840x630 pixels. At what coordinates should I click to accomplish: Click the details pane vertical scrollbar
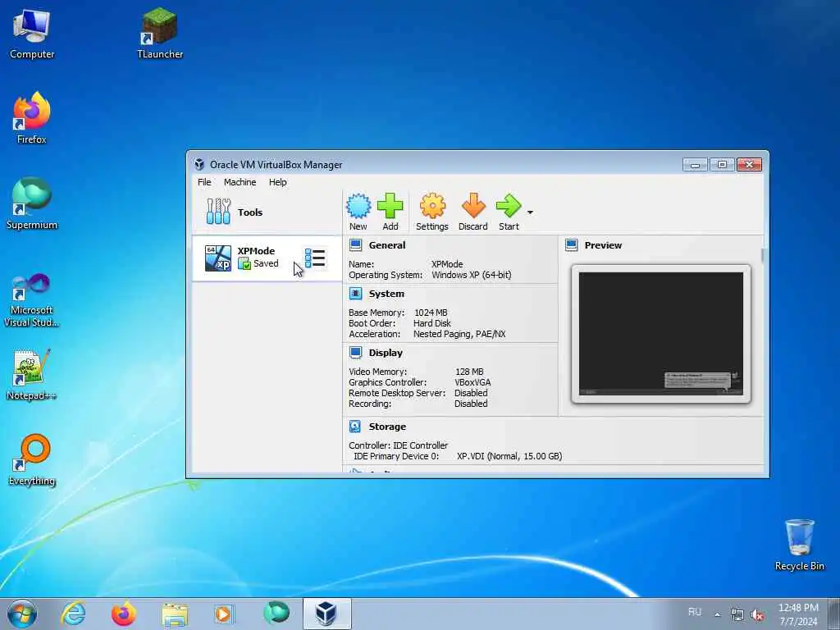[x=762, y=256]
